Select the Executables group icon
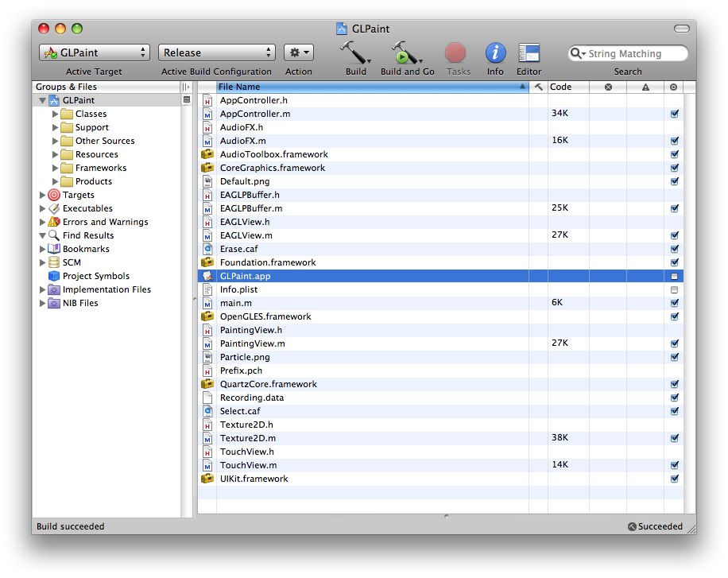728x578 pixels. (x=54, y=208)
